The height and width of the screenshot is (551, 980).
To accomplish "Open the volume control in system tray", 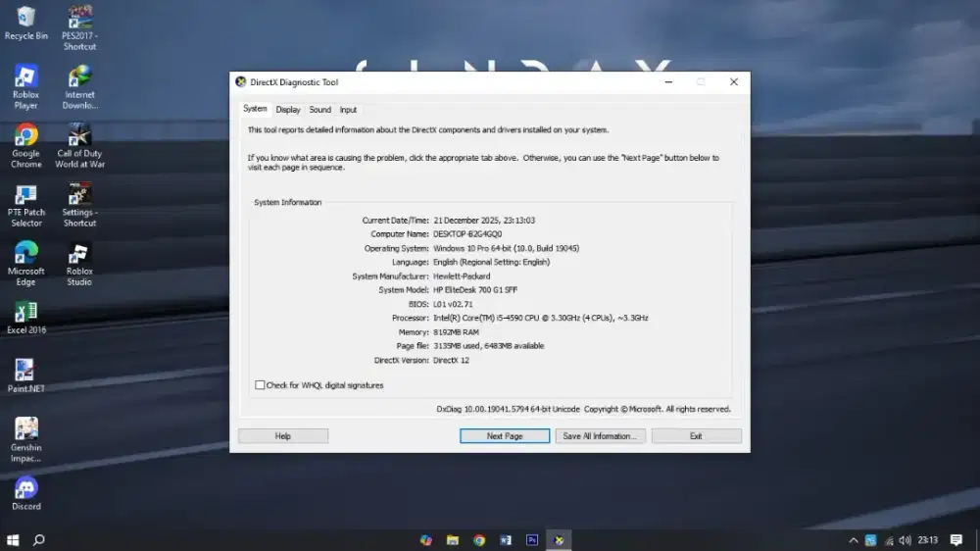I will point(905,540).
